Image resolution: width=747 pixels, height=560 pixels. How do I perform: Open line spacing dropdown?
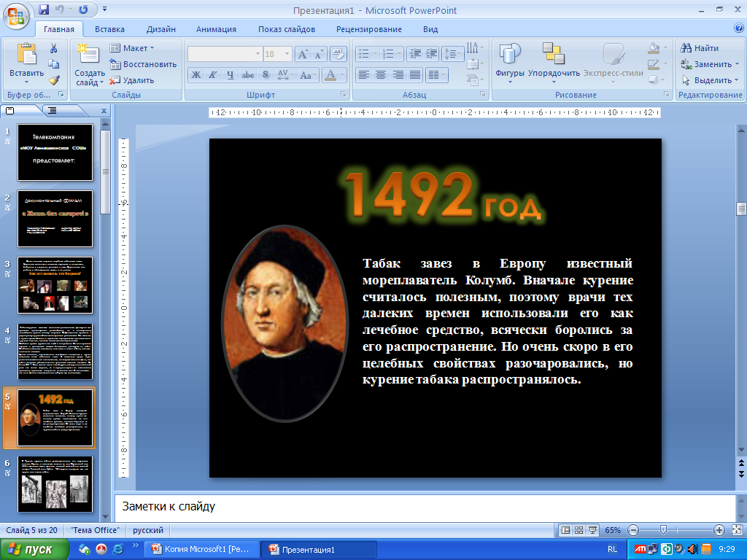[452, 54]
